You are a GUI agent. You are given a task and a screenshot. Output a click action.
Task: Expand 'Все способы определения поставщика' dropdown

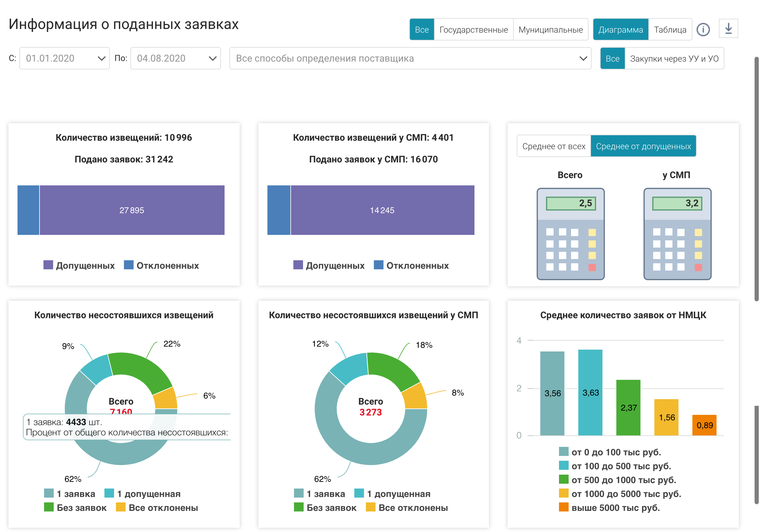410,58
